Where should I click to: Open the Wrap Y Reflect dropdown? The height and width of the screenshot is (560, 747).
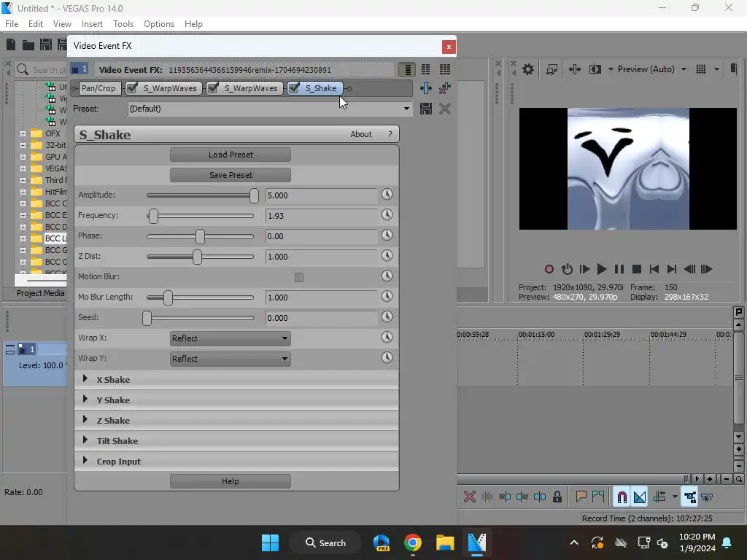[230, 359]
